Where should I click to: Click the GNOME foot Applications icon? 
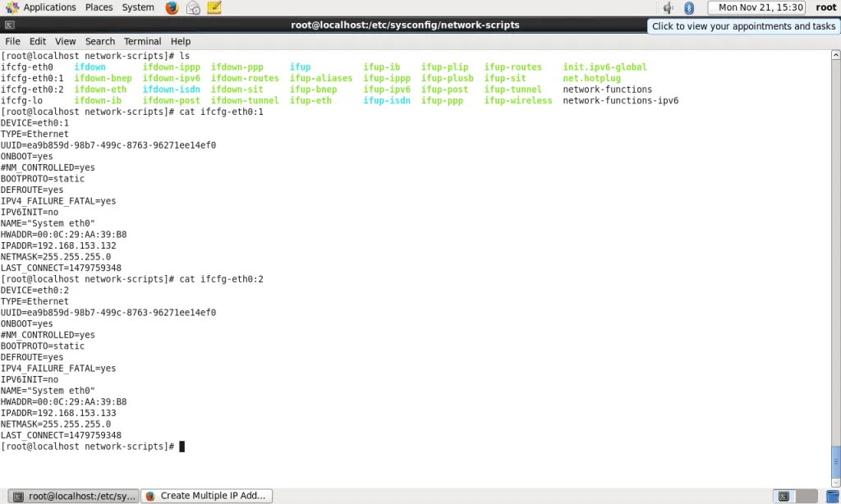tap(11, 7)
